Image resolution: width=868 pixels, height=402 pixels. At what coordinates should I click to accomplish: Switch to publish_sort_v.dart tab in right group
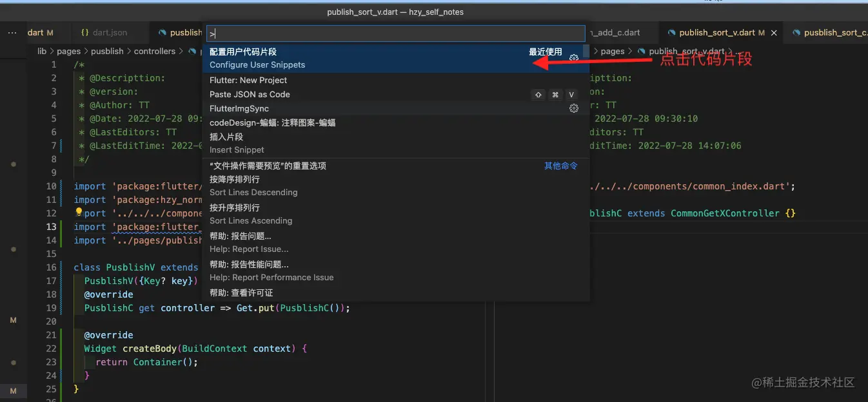pos(721,32)
